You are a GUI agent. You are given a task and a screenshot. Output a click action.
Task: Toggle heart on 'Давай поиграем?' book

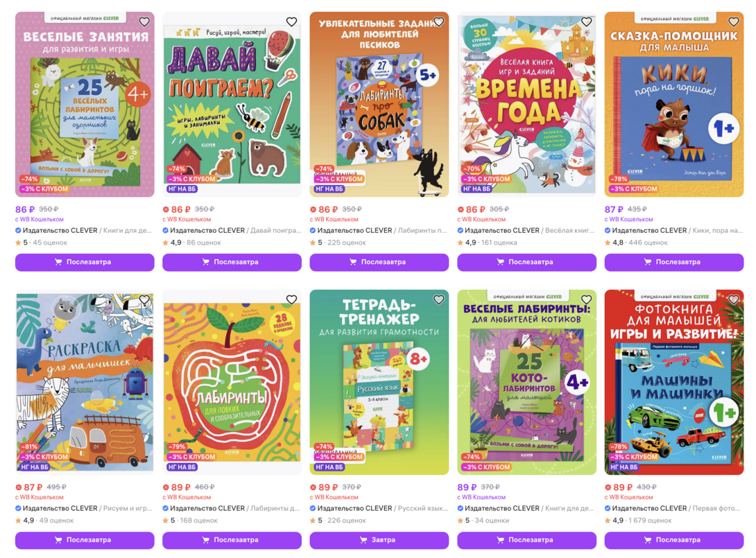coord(292,21)
